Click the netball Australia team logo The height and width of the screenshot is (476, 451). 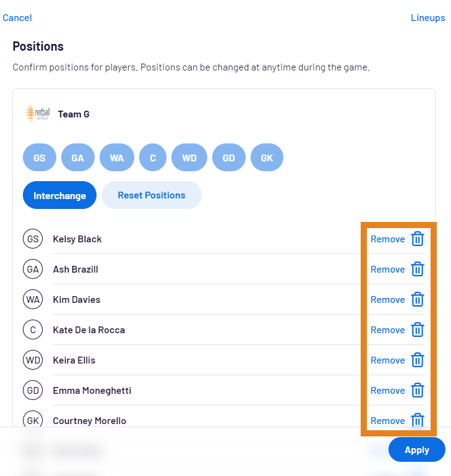38,114
